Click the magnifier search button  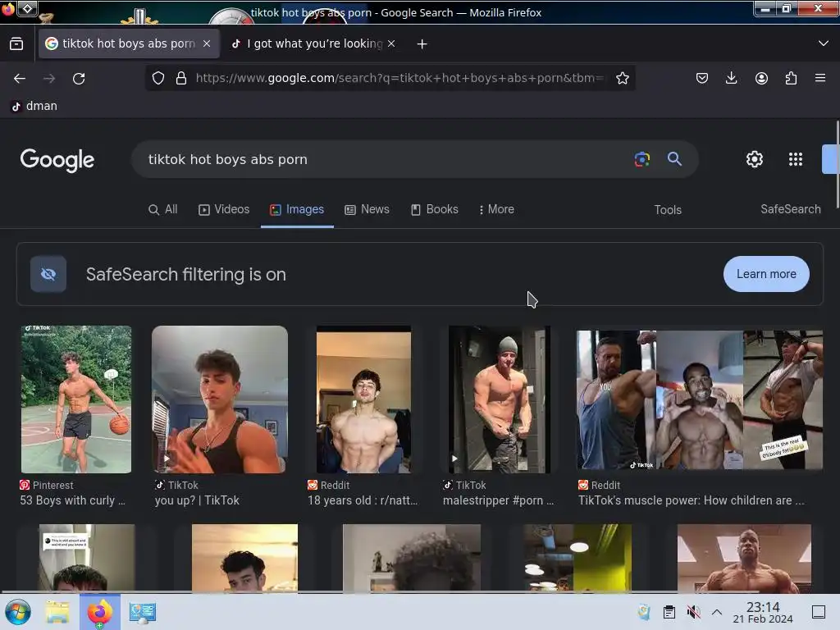(674, 158)
